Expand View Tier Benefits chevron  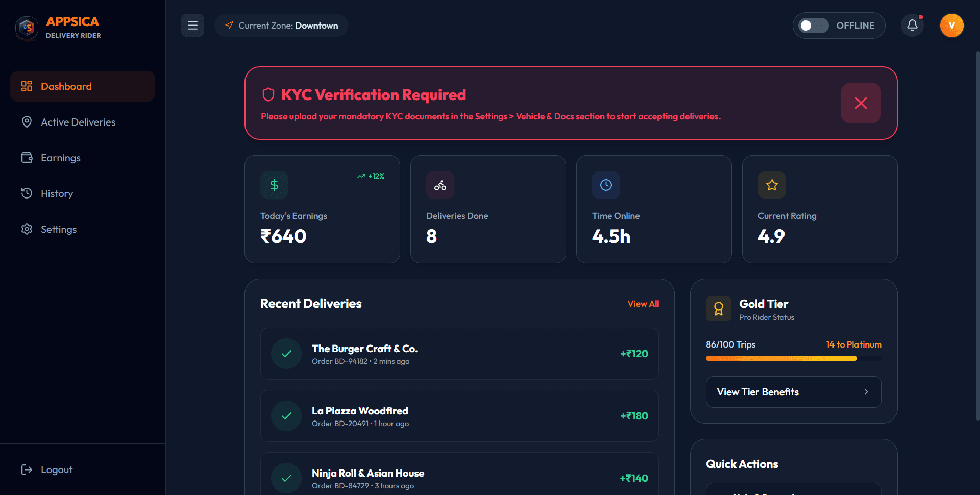(x=866, y=392)
